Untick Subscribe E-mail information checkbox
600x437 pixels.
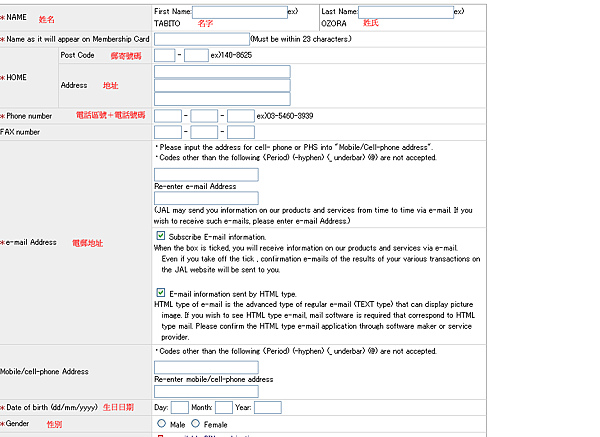pos(161,236)
